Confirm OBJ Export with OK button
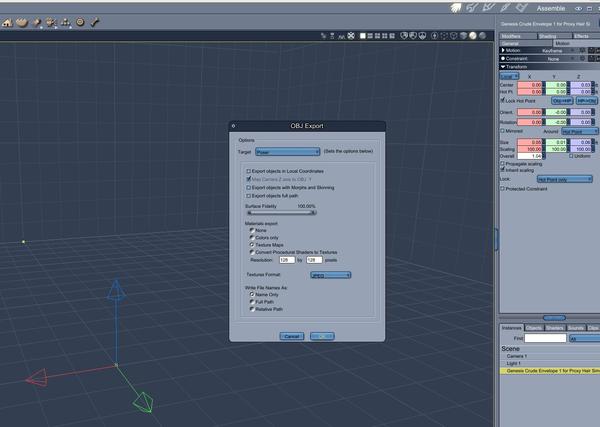The height and width of the screenshot is (427, 600). 322,336
